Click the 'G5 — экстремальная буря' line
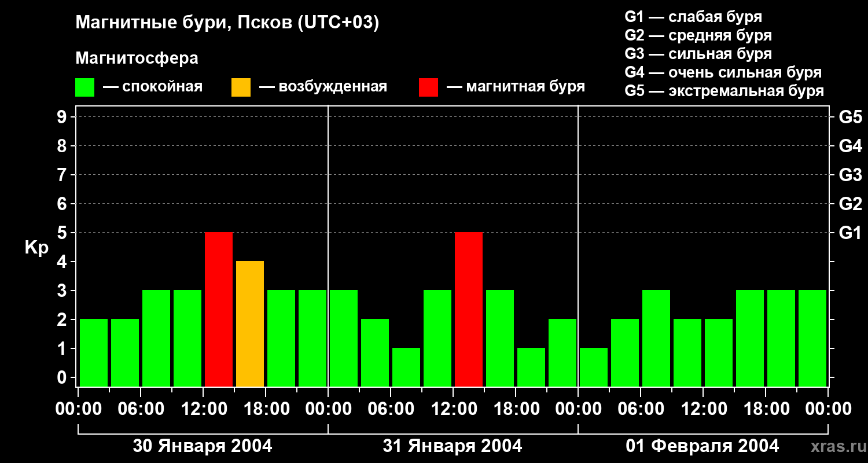This screenshot has height=463, width=868. pos(724,91)
